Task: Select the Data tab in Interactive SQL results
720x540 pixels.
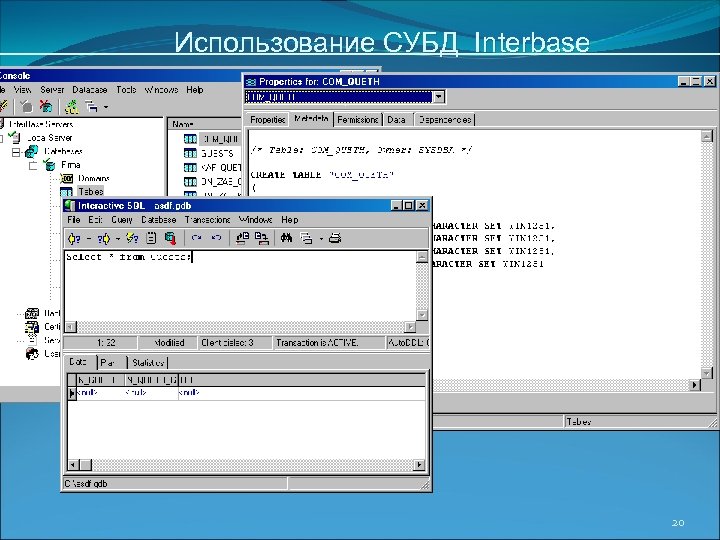Action: tap(78, 362)
